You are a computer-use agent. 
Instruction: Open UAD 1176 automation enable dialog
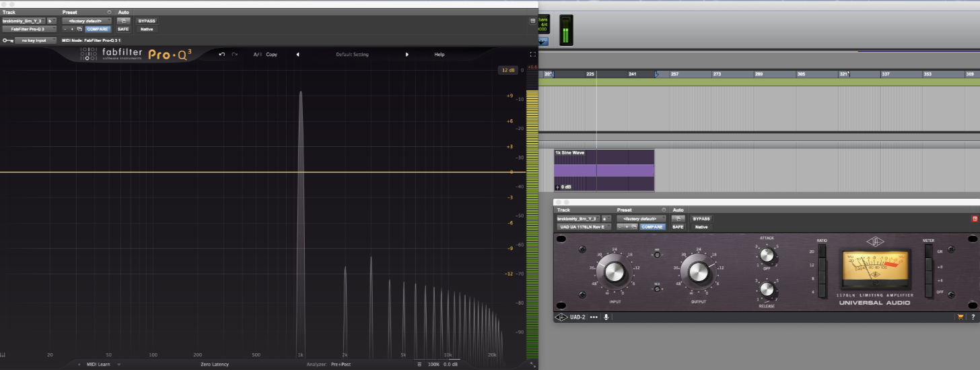(x=678, y=219)
